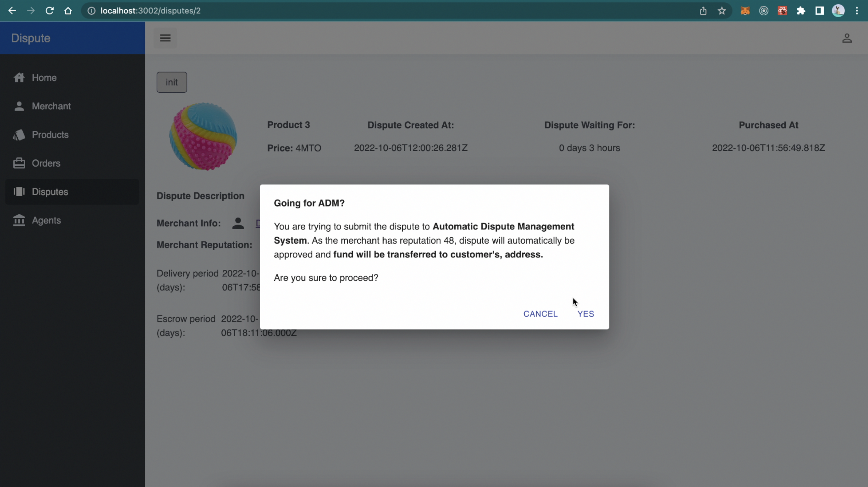Open browser home page icon
868x487 pixels.
(x=68, y=11)
